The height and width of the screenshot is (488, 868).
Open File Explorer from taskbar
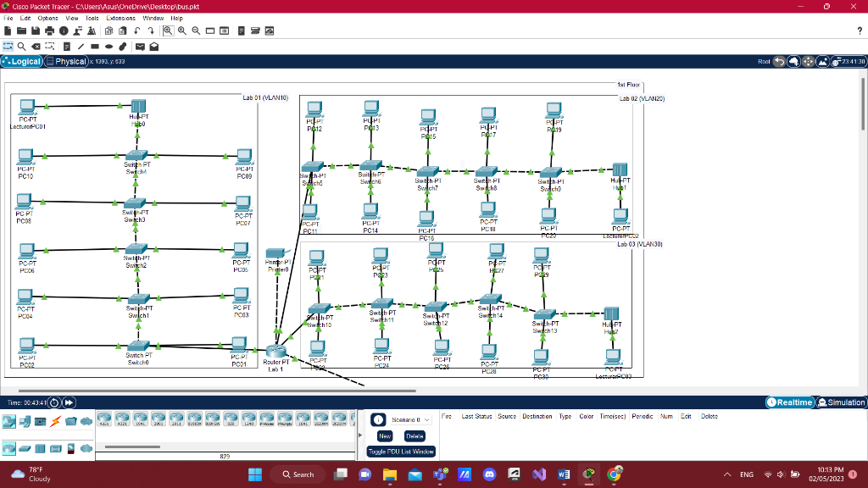(x=390, y=474)
